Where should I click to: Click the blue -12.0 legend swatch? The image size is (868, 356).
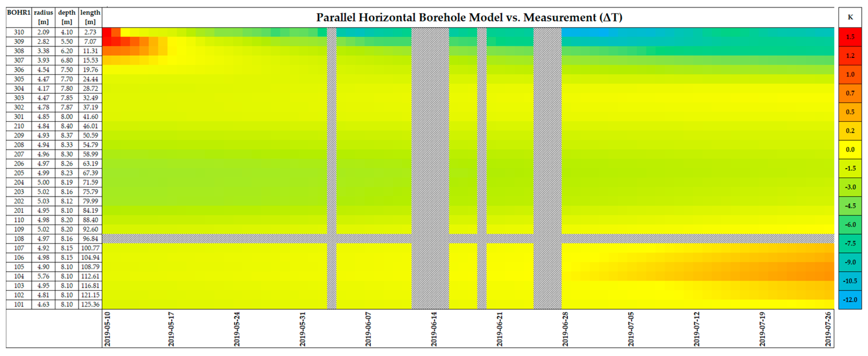850,300
